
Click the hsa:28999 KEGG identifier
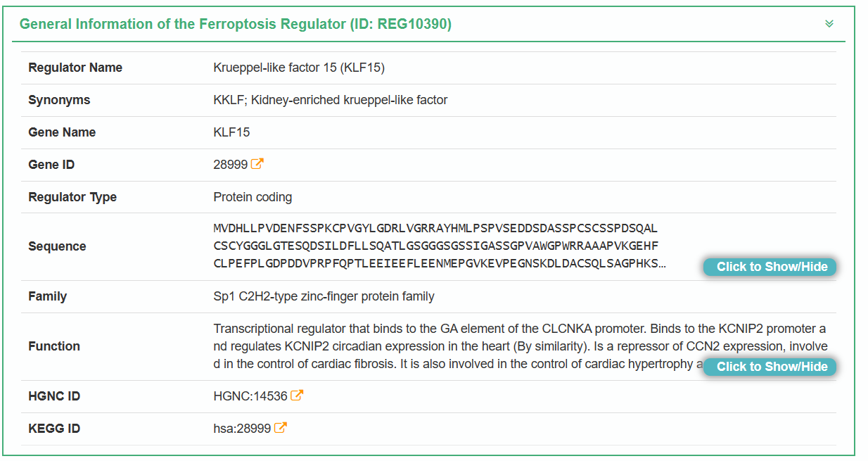click(x=242, y=429)
